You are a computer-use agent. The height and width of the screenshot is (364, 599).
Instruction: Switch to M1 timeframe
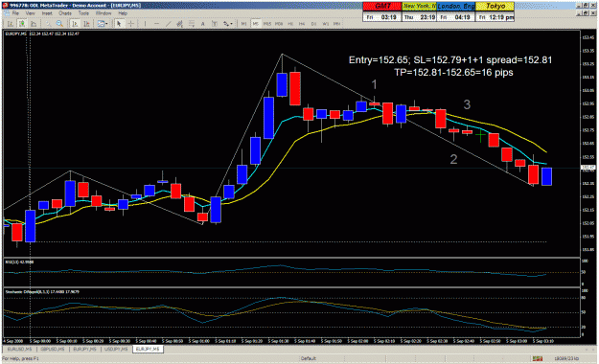(x=243, y=24)
